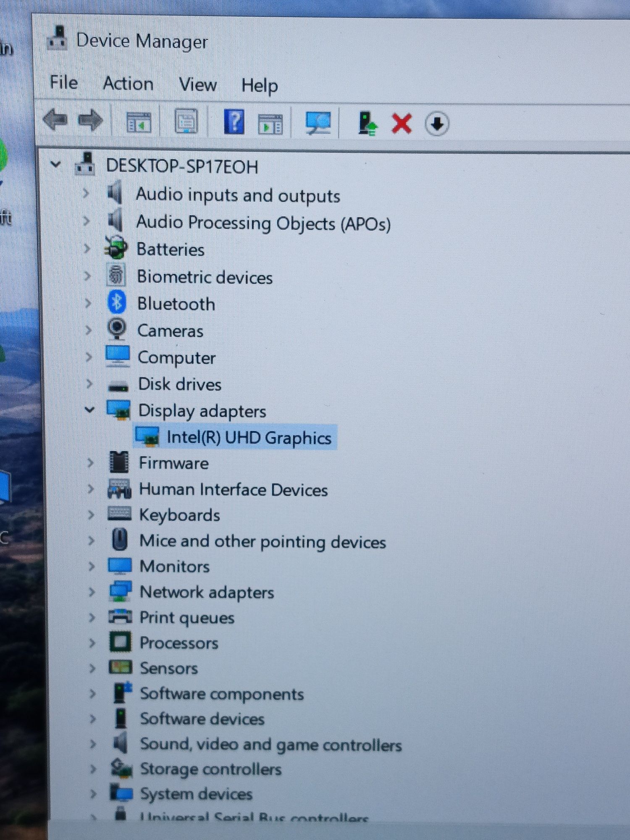Open the View menu

pos(198,84)
